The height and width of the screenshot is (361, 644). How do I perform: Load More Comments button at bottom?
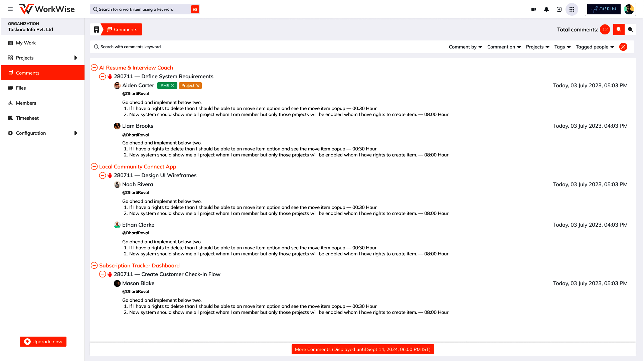tap(363, 349)
